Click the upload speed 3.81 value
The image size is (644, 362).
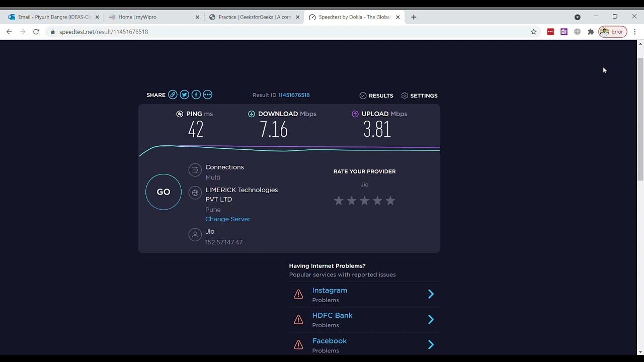377,130
